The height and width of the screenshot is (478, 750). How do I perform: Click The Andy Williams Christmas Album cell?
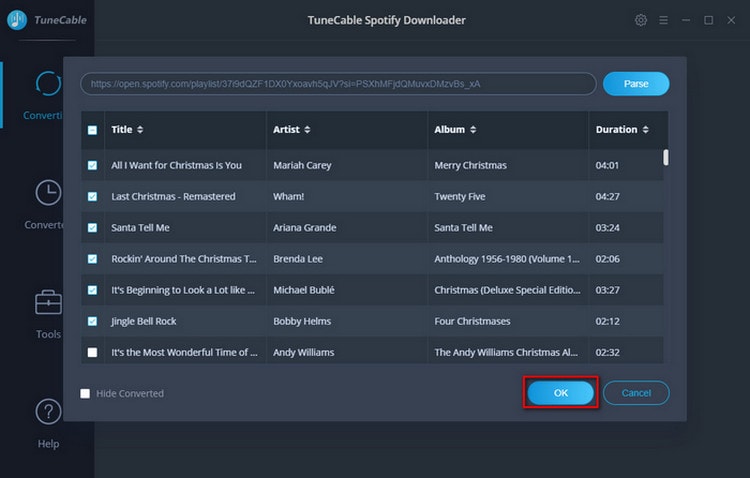pos(506,352)
